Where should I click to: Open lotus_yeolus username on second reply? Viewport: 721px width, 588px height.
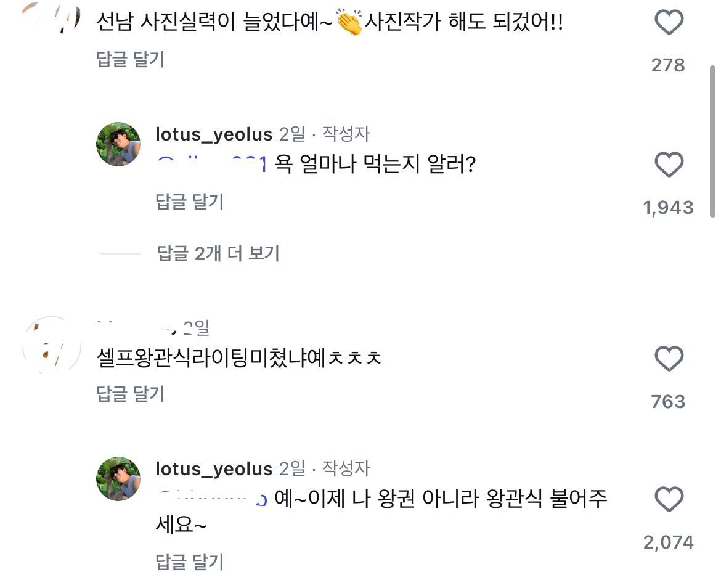(214, 468)
